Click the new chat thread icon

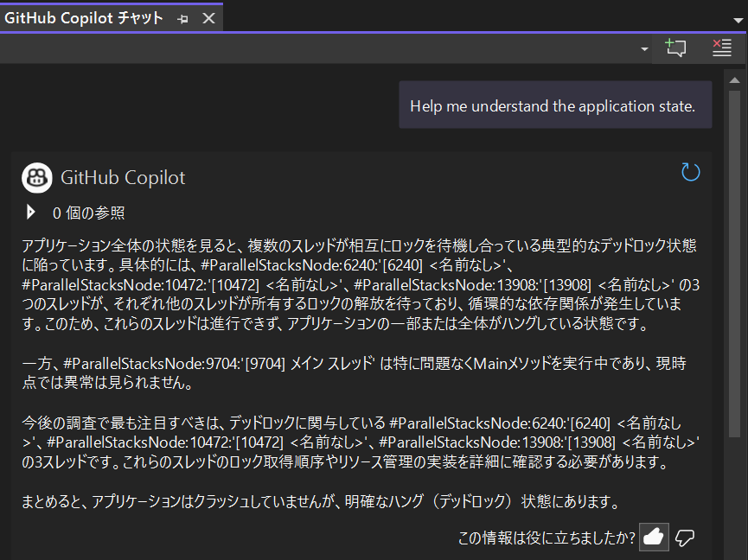[x=675, y=48]
